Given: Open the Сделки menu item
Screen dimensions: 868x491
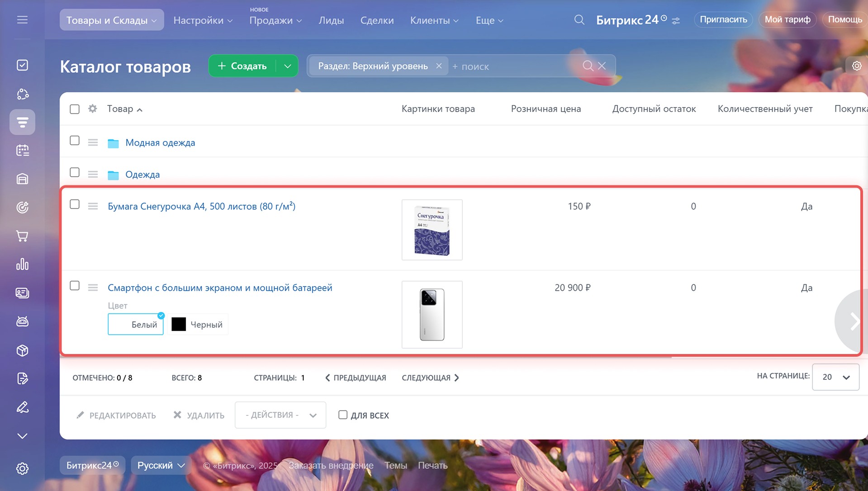Looking at the screenshot, I should [x=377, y=20].
